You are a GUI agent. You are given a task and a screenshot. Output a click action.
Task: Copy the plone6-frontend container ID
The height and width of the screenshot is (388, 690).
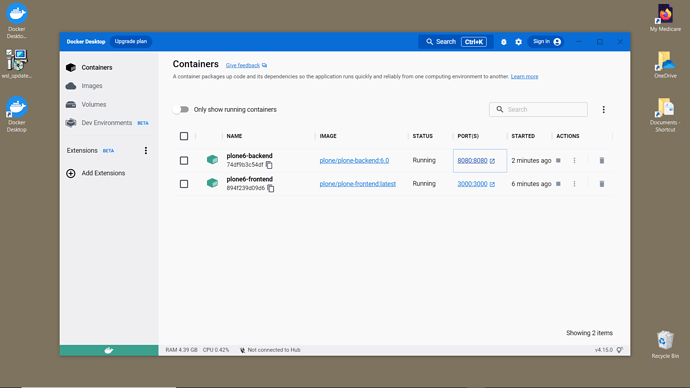(x=271, y=188)
